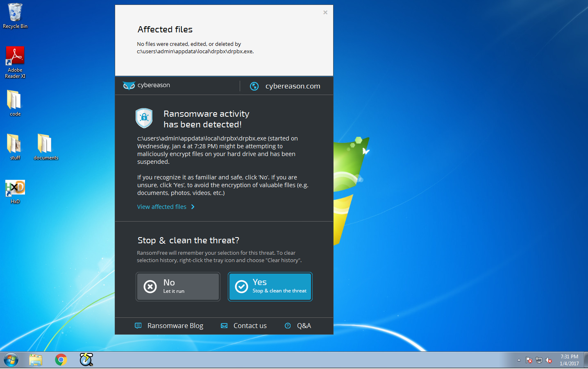
Task: Open the RansomFree taskbar application icon
Action: coord(86,360)
